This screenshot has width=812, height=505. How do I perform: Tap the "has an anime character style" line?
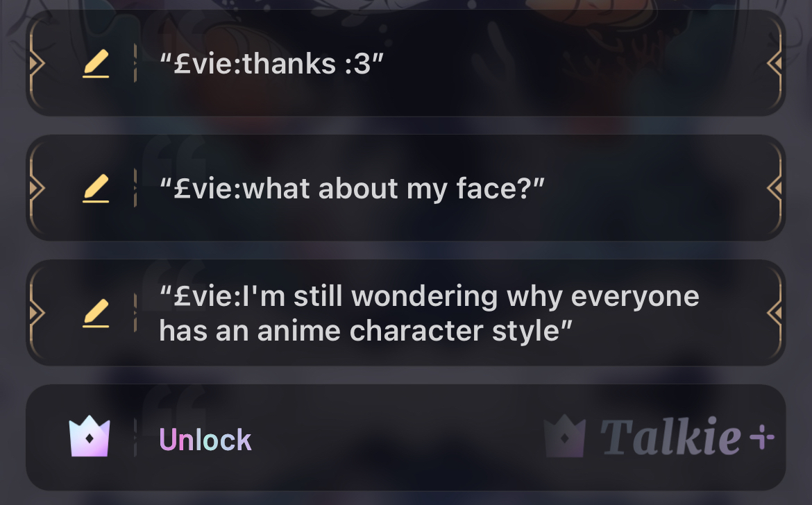click(x=366, y=331)
